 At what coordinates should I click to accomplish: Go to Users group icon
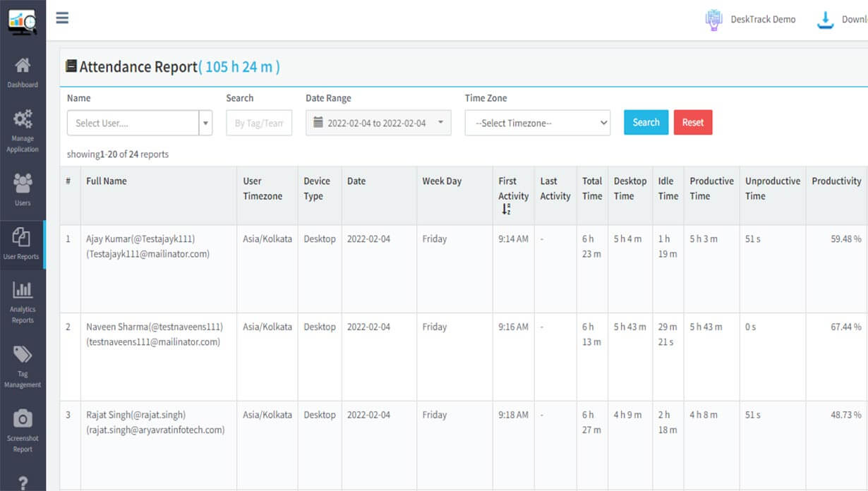click(x=23, y=183)
